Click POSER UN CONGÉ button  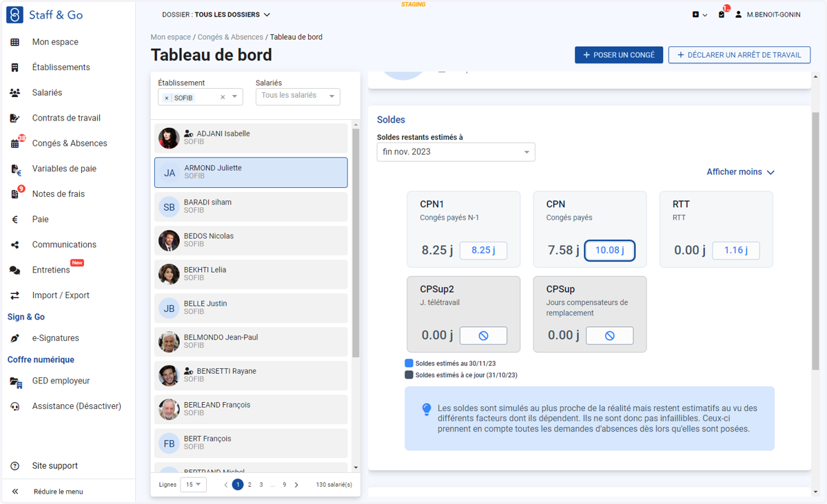[619, 55]
